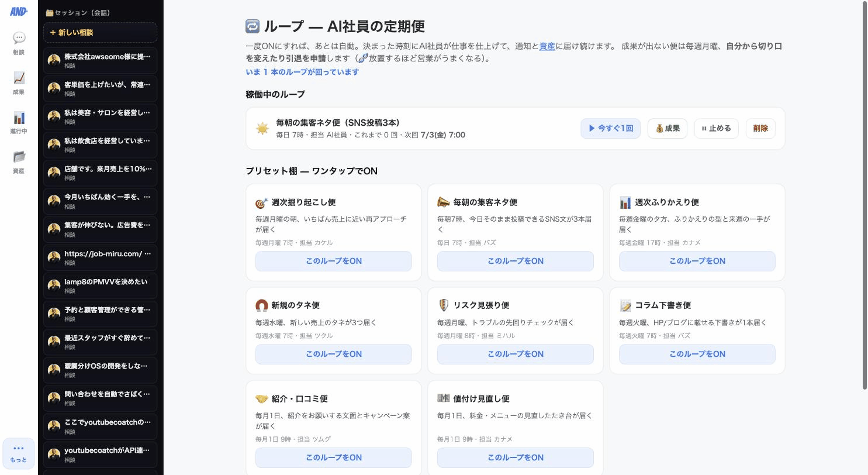868x475 pixels.
Task: Click the megaphone icon on 毎朝の集客ネタ便 preset
Action: pyautogui.click(x=444, y=202)
